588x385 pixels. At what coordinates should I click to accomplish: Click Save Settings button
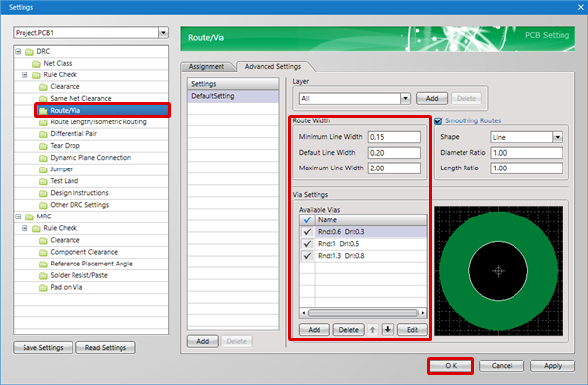(43, 348)
